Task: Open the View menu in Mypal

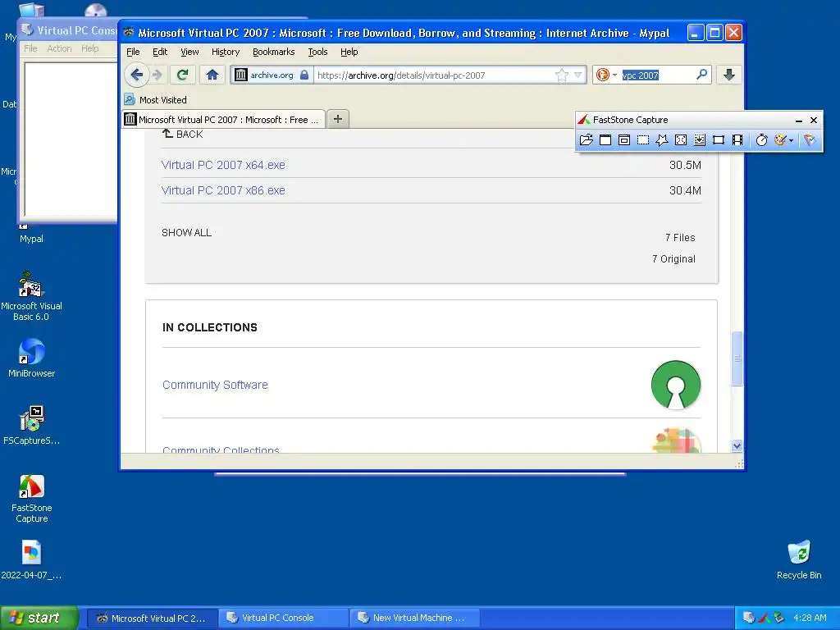Action: pyautogui.click(x=189, y=52)
